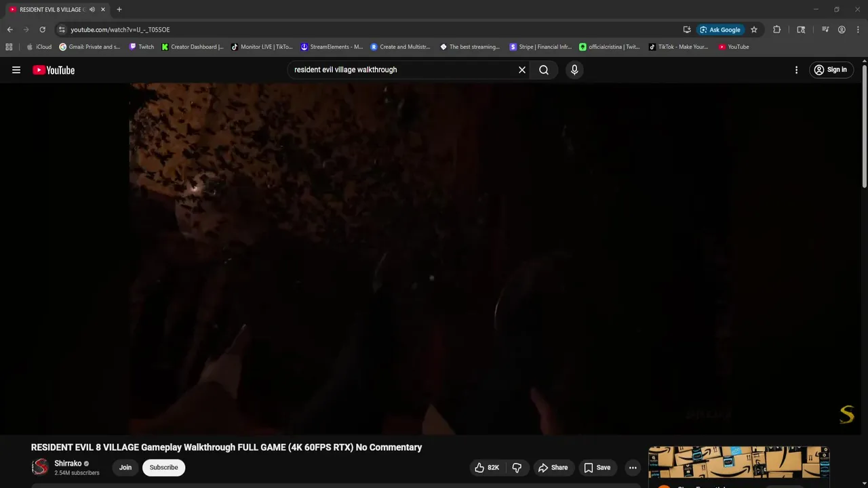Open the officialcristina Twitch bookmark
868x488 pixels.
(610, 47)
